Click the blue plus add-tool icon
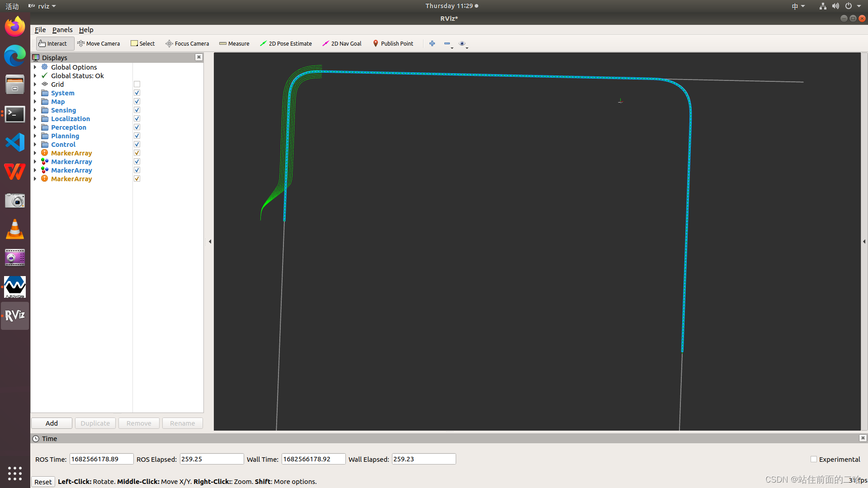868x488 pixels. click(432, 43)
